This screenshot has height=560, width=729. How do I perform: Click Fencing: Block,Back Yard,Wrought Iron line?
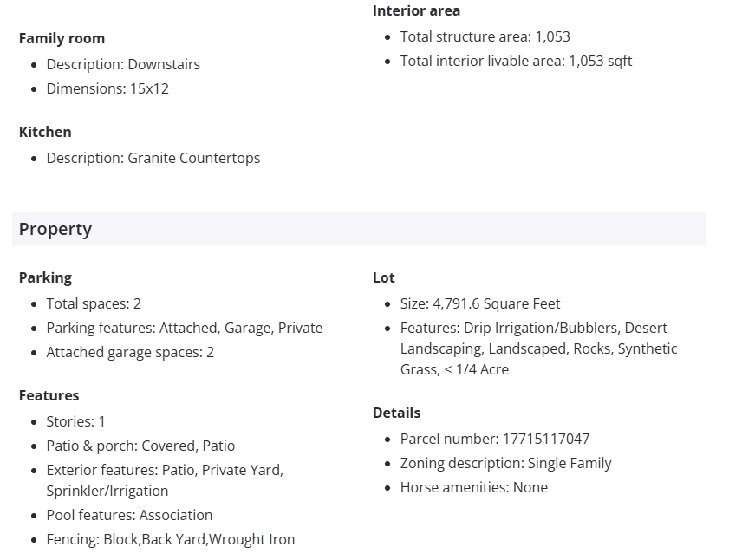pyautogui.click(x=170, y=539)
